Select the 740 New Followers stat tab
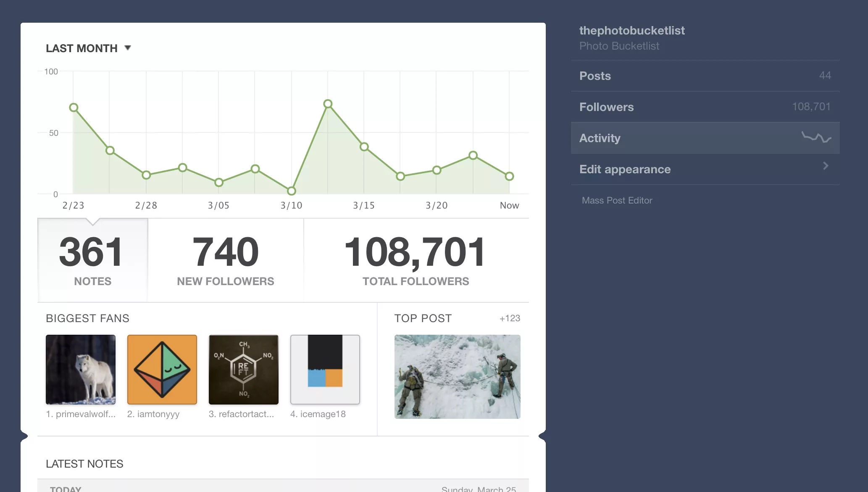 tap(226, 260)
